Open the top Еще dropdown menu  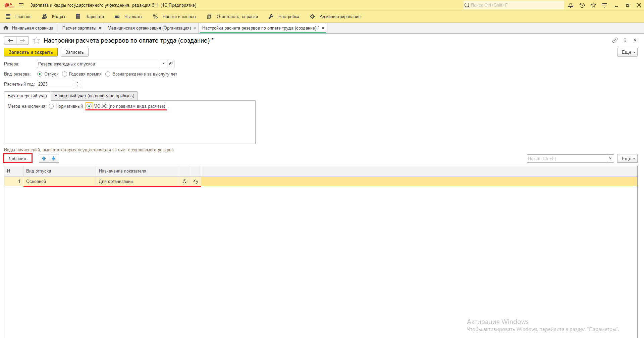(x=627, y=52)
